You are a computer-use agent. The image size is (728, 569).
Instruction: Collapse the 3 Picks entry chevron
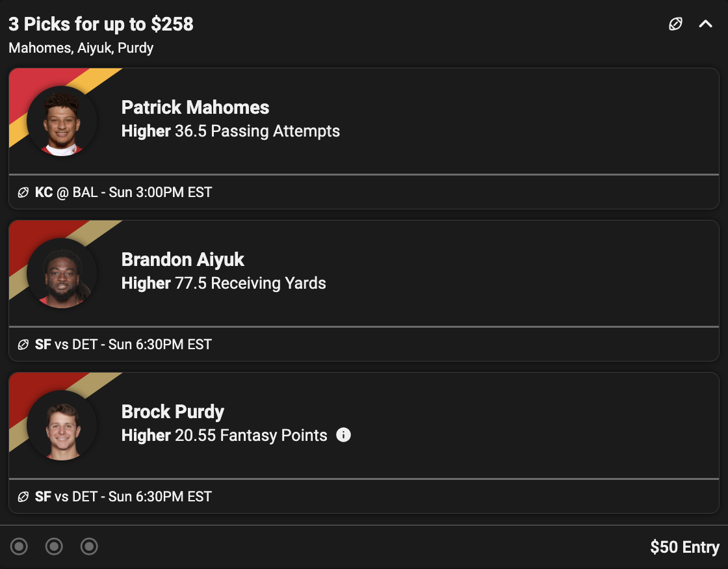coord(705,25)
